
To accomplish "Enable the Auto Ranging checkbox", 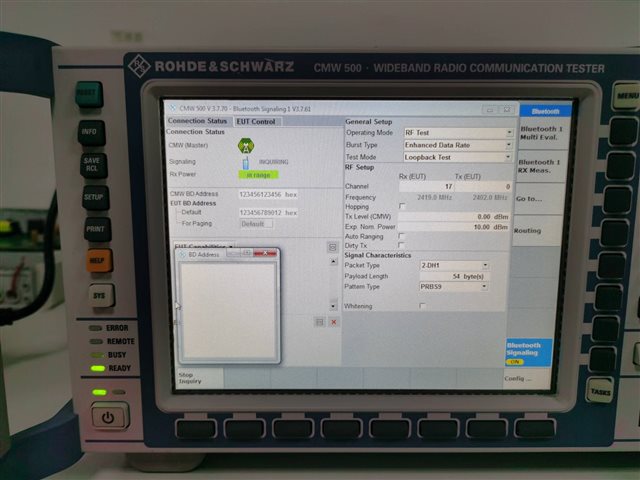I will pos(401,236).
